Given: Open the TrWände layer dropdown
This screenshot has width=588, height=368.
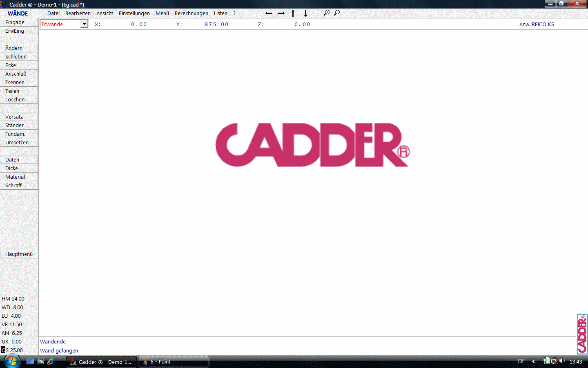Looking at the screenshot, I should [84, 24].
